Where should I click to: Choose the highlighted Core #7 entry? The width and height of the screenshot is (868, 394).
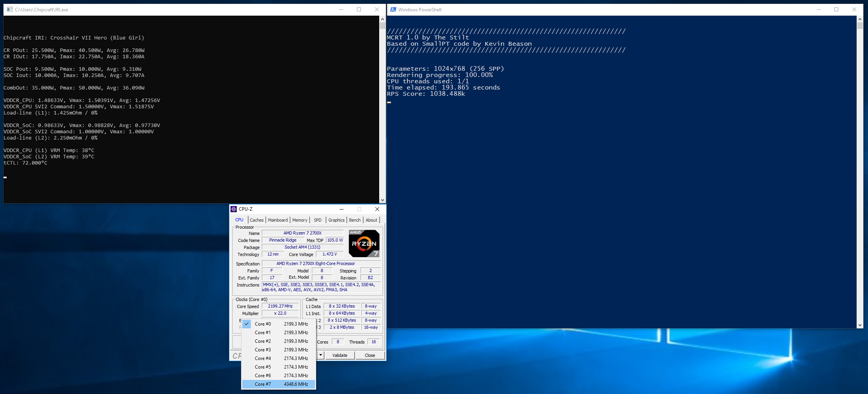point(279,384)
